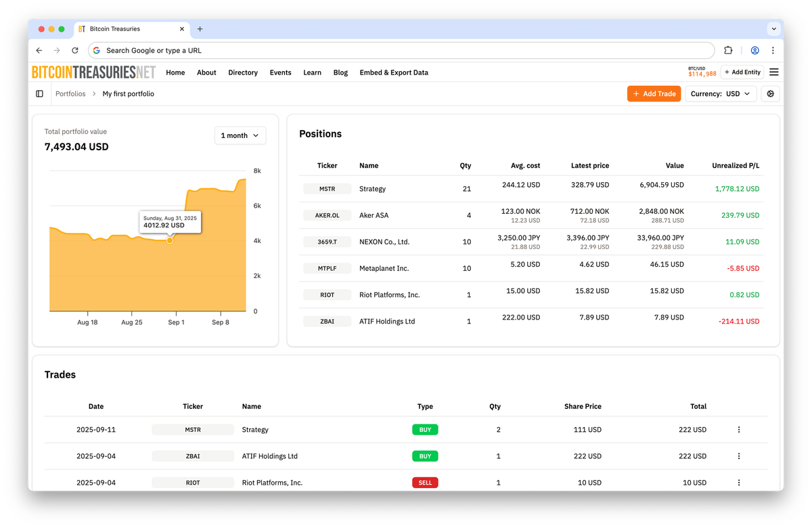Click the BUY badge on the ZBAI trade

425,456
